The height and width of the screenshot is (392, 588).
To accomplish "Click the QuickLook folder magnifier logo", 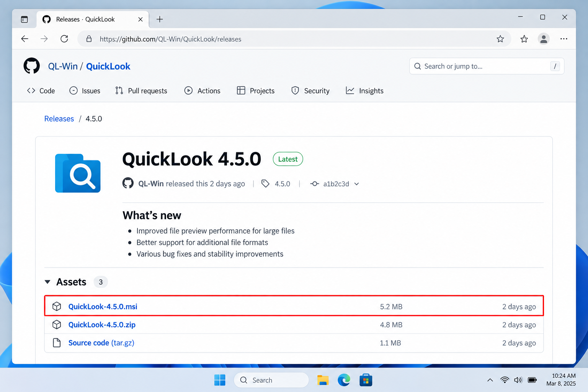I will [x=78, y=173].
